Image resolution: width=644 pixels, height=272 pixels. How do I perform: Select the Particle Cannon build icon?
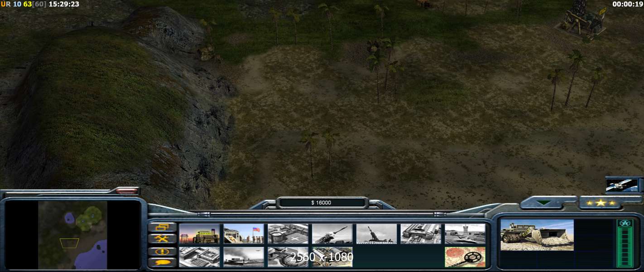[288, 257]
